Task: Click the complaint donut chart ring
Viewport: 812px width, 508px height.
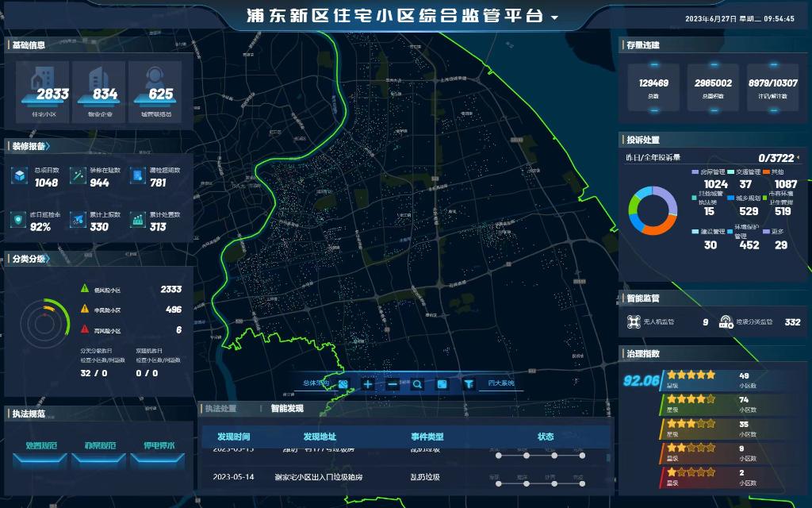Action: 653,210
